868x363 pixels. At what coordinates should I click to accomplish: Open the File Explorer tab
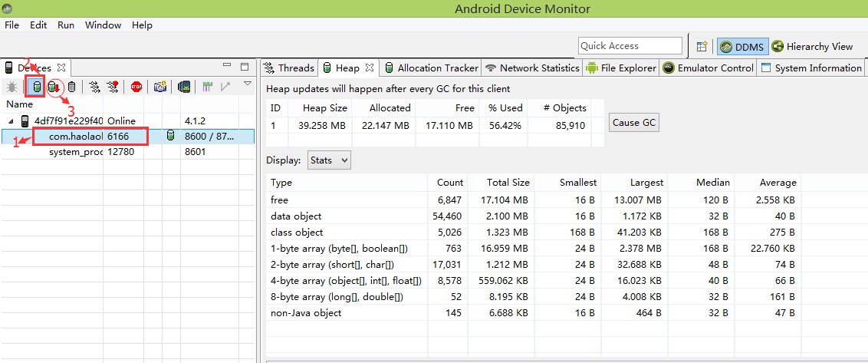[620, 68]
